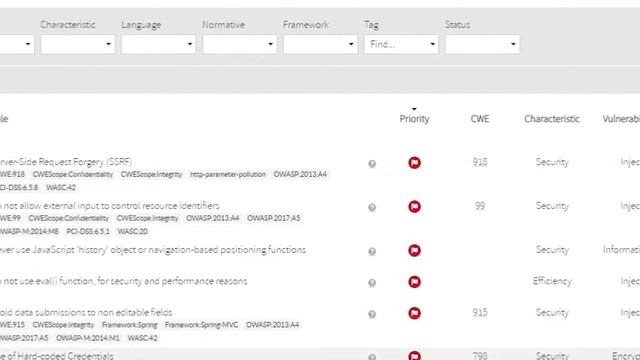Select the PCI-DSS:6.5.1 tag

coord(88,231)
